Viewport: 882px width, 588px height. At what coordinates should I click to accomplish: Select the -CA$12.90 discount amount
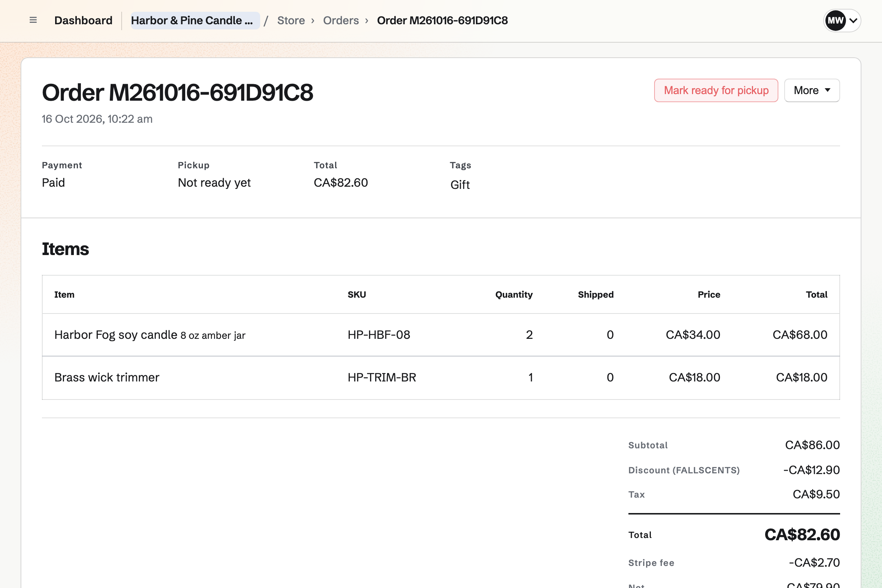click(811, 470)
